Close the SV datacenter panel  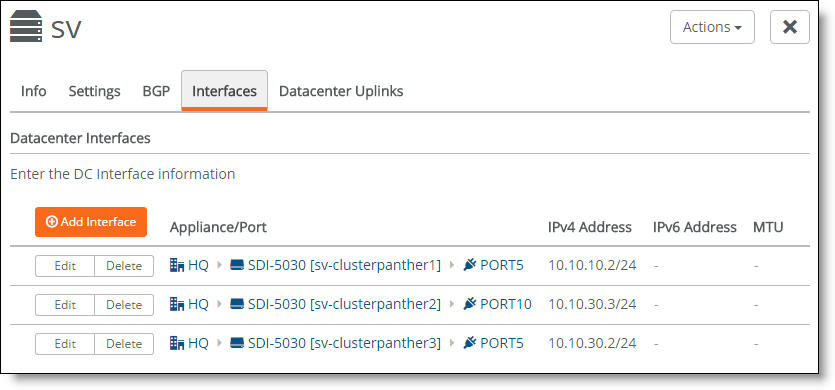point(790,27)
